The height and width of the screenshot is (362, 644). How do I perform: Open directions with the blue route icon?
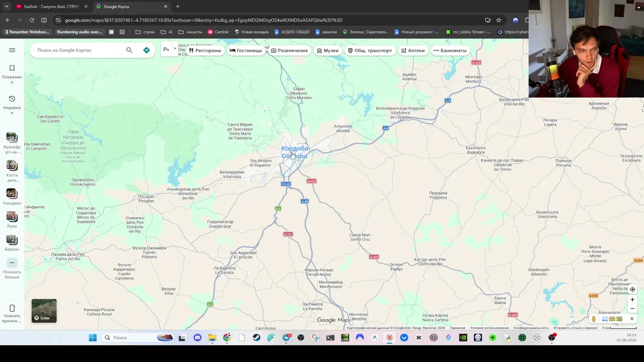(146, 50)
